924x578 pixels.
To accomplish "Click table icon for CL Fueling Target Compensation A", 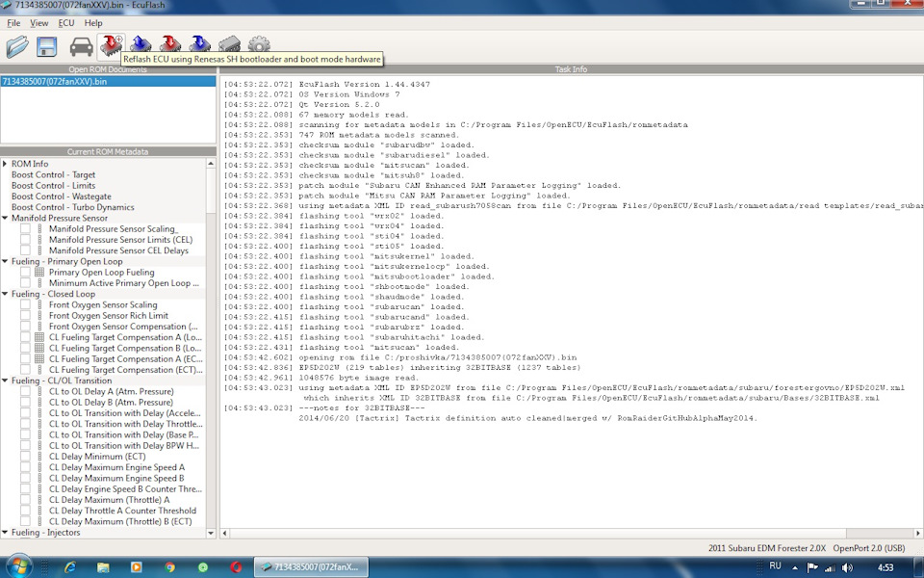I will coord(39,337).
